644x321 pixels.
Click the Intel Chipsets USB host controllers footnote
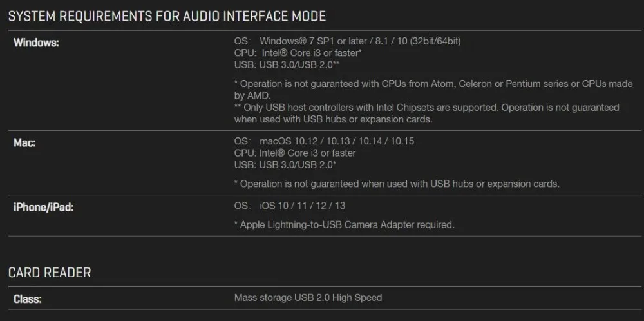(x=427, y=113)
